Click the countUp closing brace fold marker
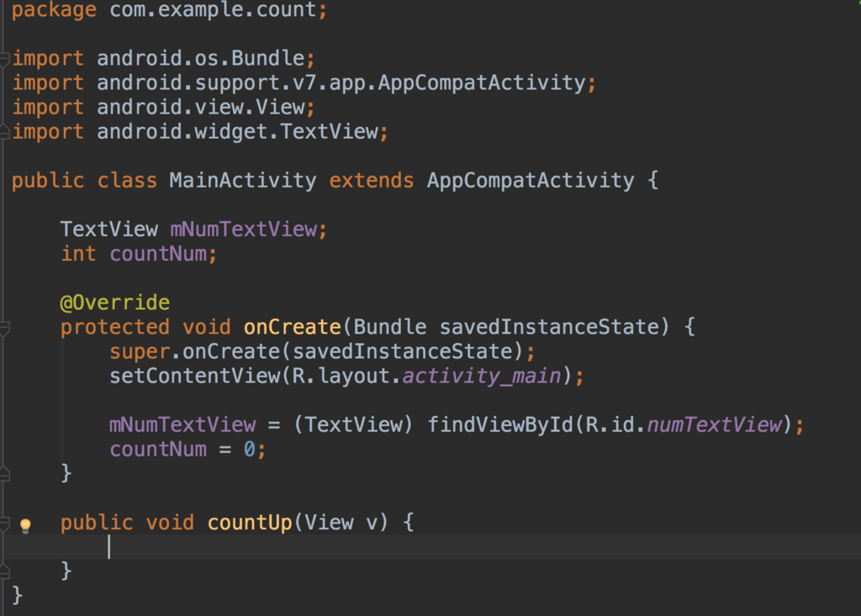861x616 pixels. pos(4,572)
